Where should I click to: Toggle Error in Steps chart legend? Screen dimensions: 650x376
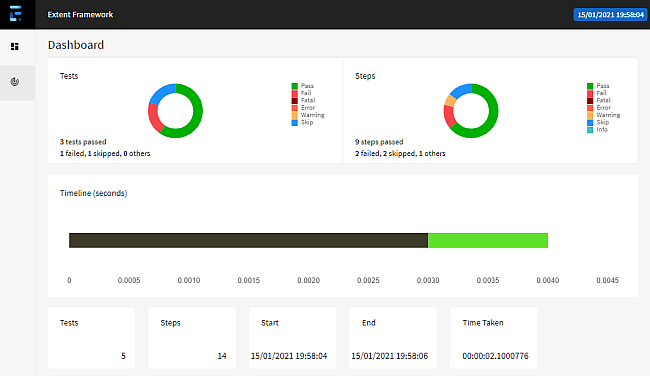click(599, 108)
